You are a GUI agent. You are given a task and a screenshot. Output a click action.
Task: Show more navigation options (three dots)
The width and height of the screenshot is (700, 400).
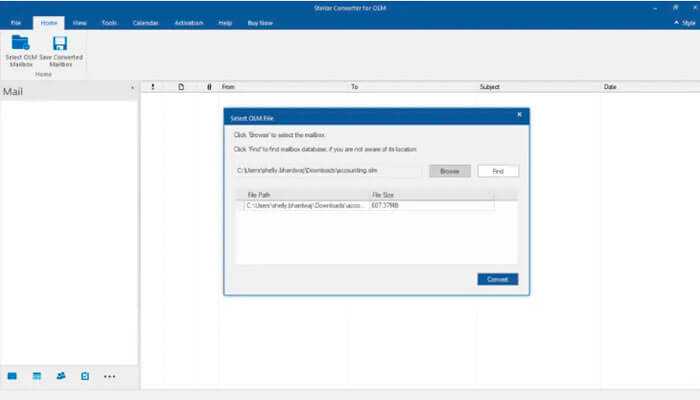(x=109, y=377)
